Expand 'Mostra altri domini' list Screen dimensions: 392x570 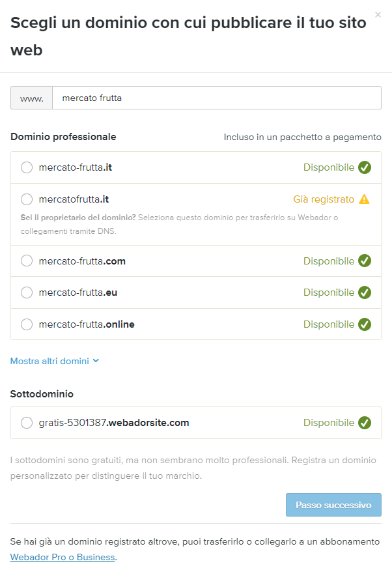49,361
